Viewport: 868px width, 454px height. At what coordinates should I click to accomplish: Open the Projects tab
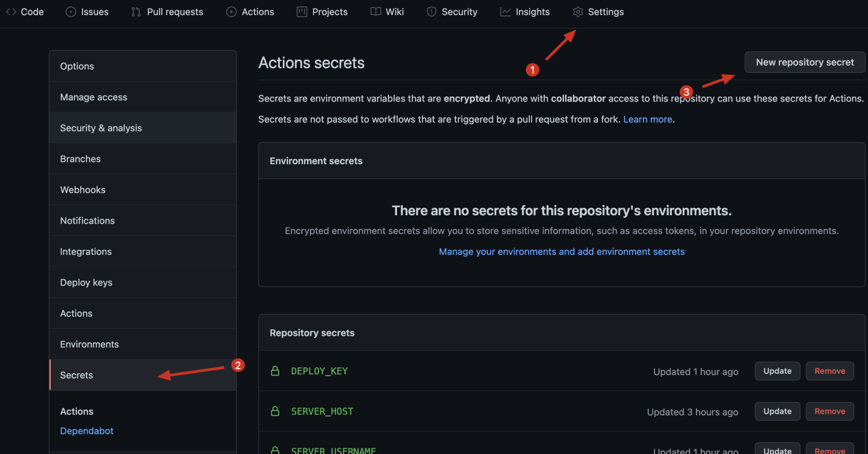click(x=322, y=12)
